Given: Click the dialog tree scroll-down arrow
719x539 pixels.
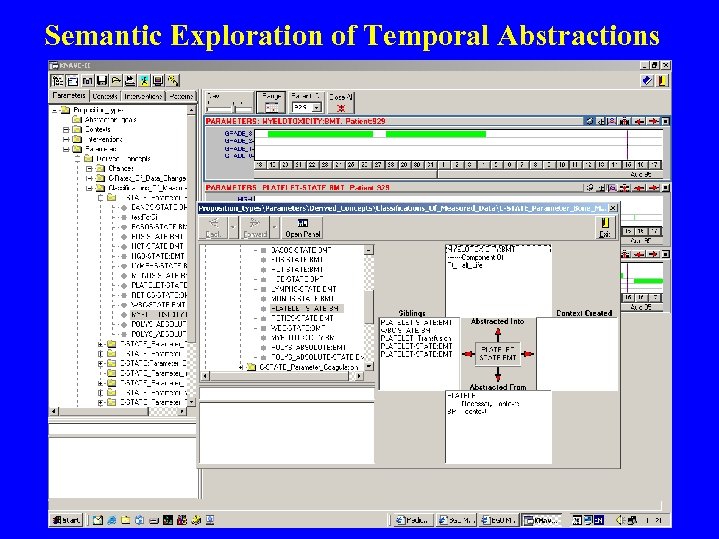Looking at the screenshot, I should point(369,367).
